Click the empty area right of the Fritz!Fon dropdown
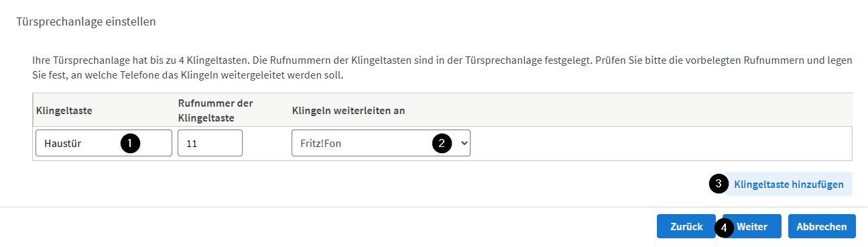 (x=660, y=143)
